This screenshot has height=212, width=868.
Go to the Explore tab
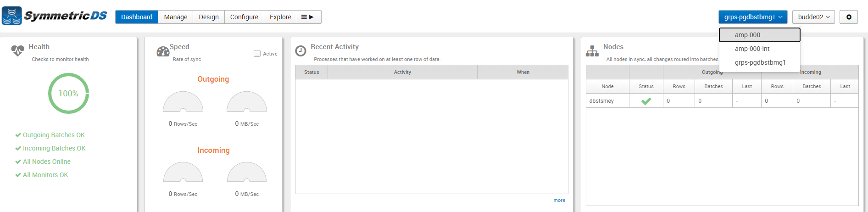click(280, 17)
